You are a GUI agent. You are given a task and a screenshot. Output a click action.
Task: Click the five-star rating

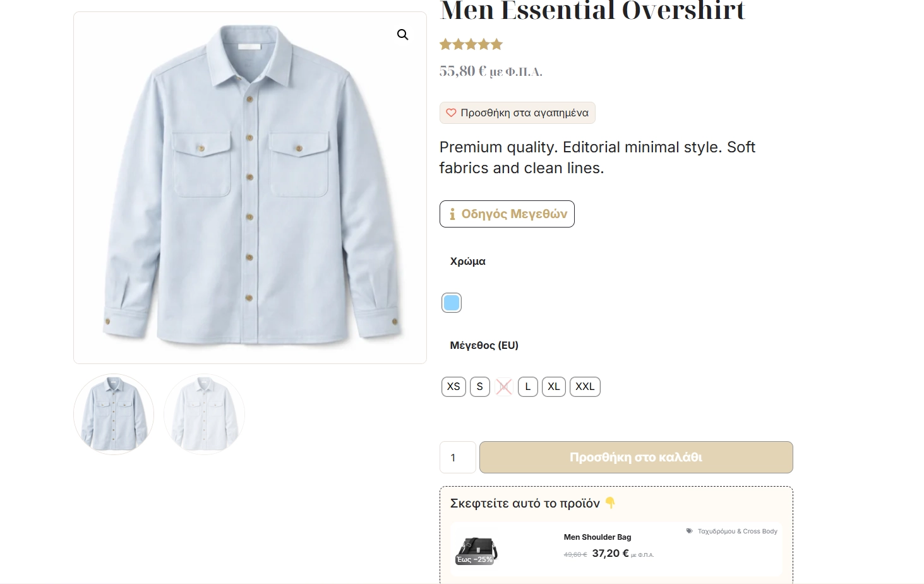point(471,44)
